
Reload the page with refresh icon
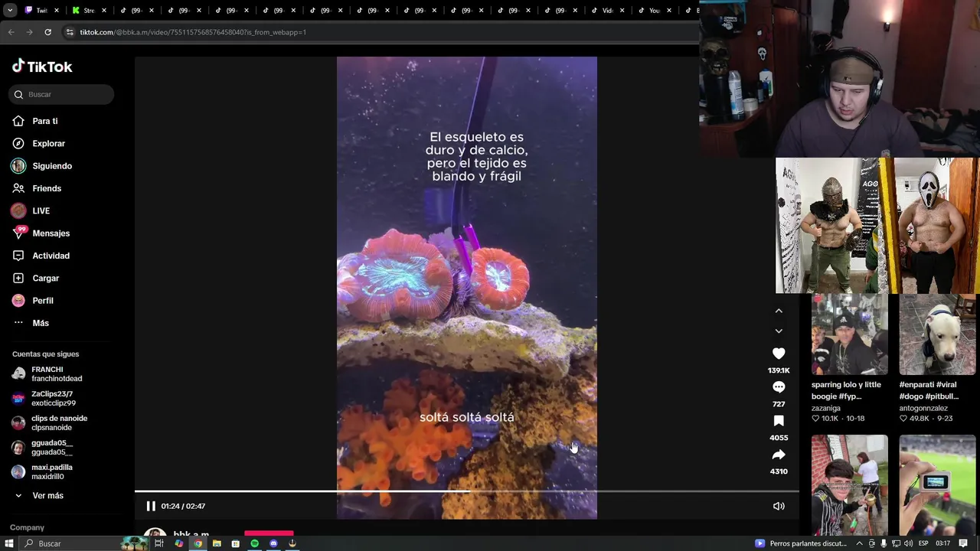47,32
